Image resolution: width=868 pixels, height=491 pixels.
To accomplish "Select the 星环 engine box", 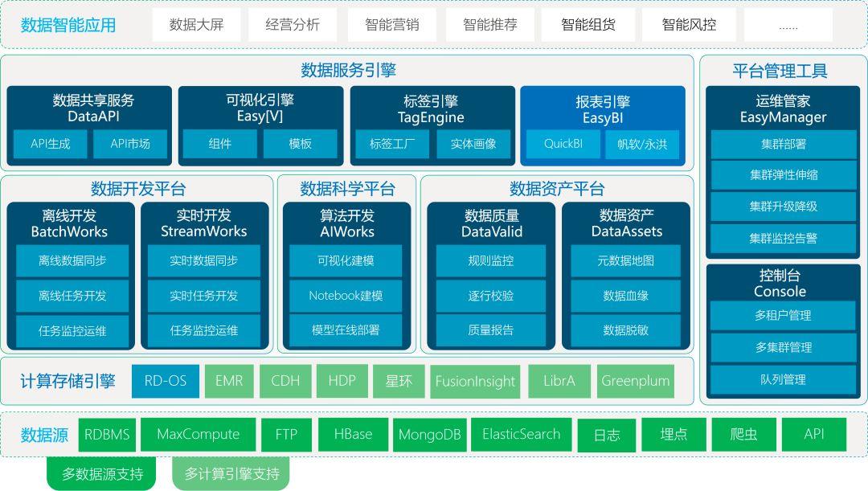I will click(399, 381).
